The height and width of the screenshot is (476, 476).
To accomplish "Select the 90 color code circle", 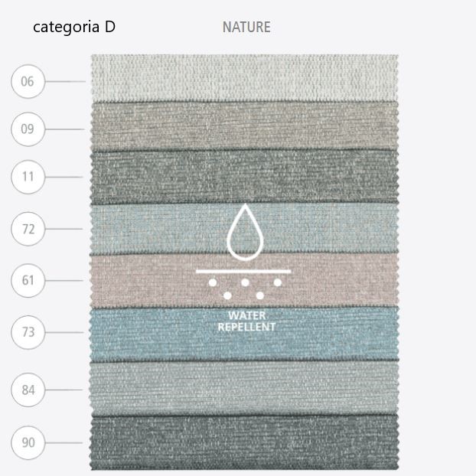I will point(28,442).
